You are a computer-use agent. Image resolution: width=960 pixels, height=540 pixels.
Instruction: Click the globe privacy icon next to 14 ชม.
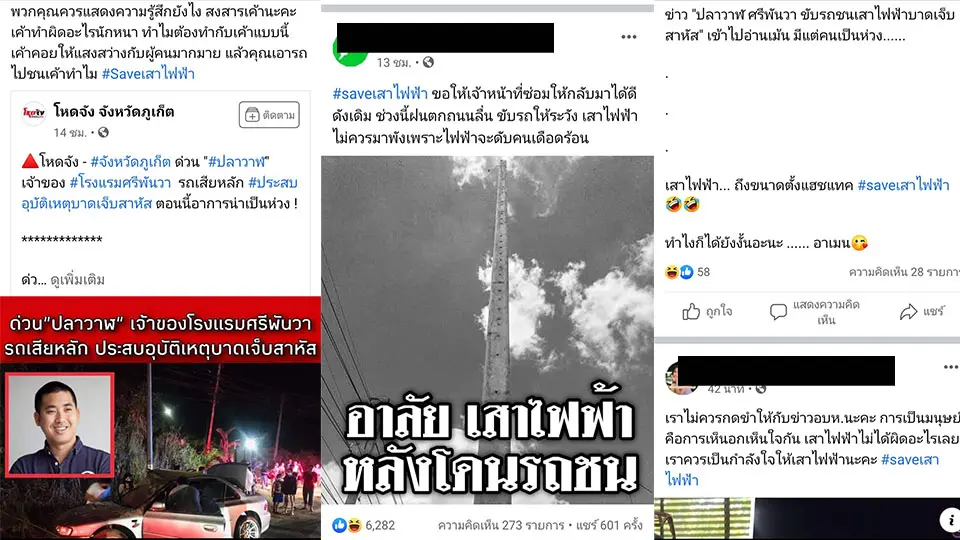103,132
